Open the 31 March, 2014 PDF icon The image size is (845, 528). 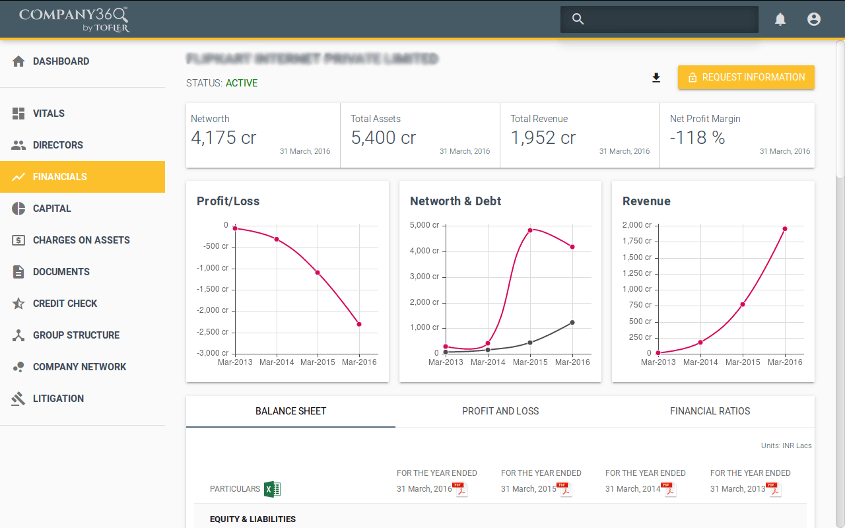point(668,489)
